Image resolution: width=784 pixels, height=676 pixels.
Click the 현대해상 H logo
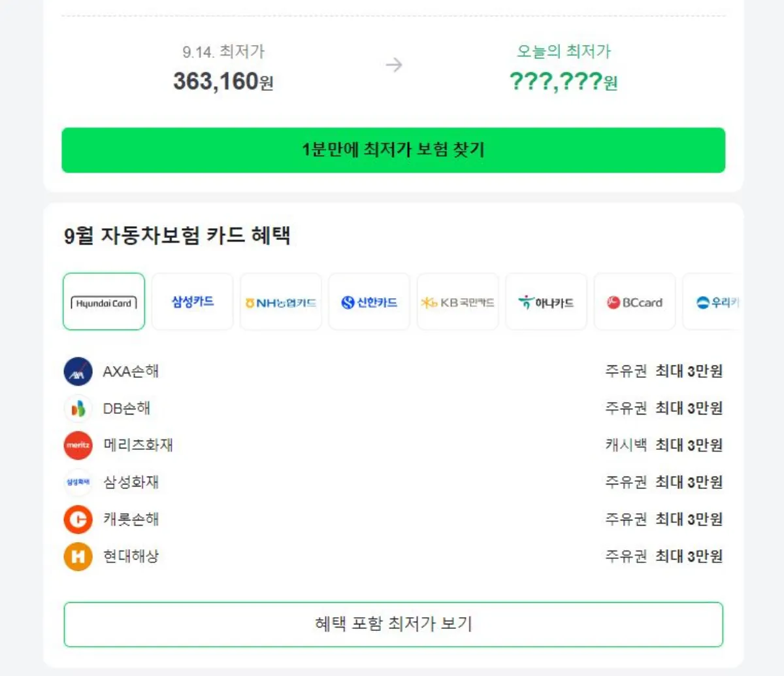(x=77, y=557)
